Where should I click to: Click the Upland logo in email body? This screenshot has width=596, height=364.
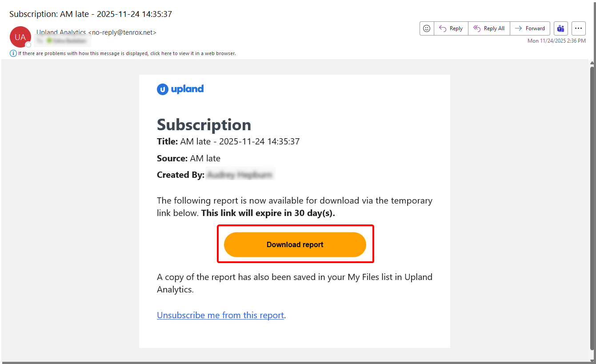pos(180,89)
